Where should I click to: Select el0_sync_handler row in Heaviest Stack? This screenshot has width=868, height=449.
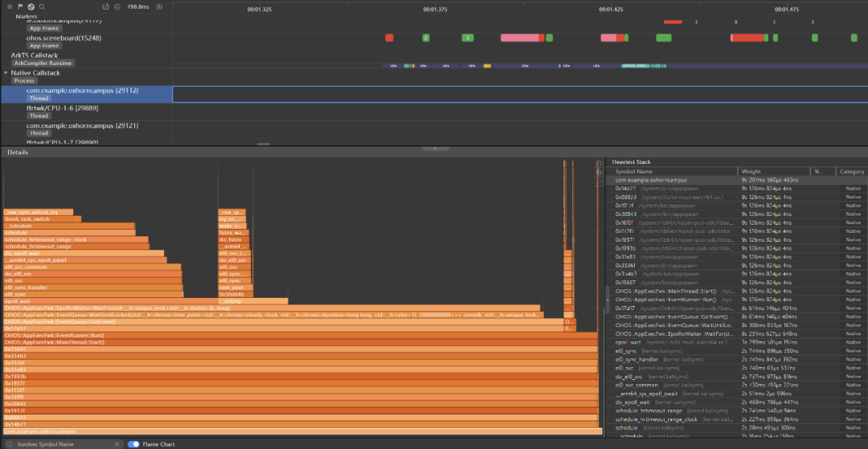pos(737,359)
